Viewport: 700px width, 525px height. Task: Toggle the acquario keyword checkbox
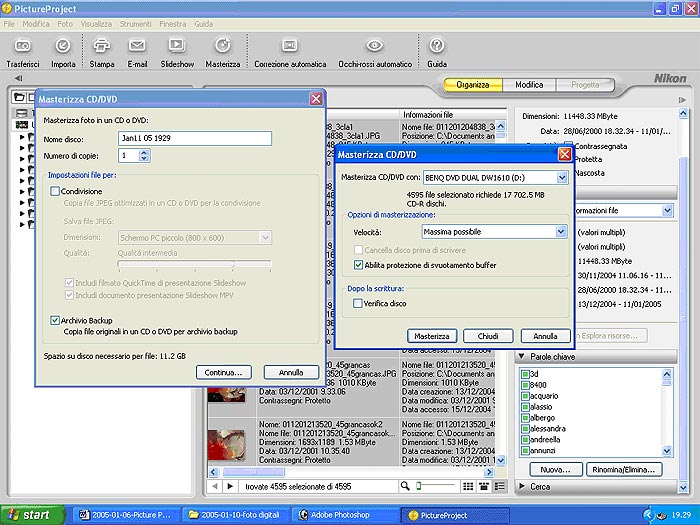[x=525, y=396]
